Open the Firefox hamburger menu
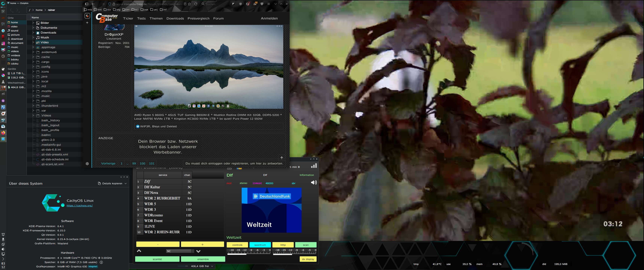The height and width of the screenshot is (270, 644). click(268, 4)
